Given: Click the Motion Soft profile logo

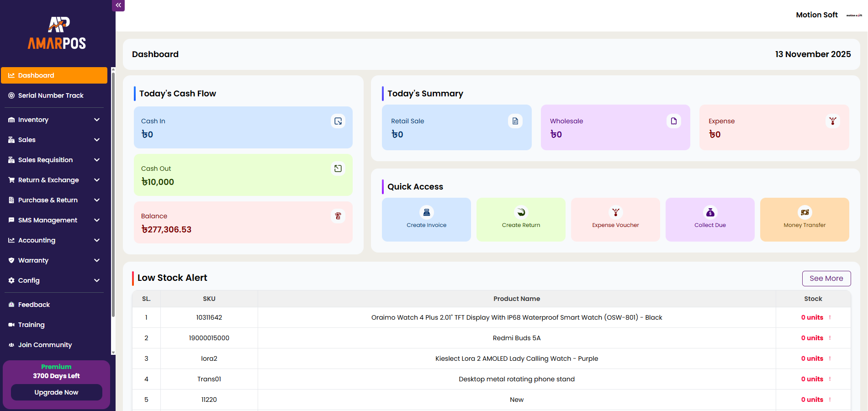Looking at the screenshot, I should pyautogui.click(x=853, y=15).
